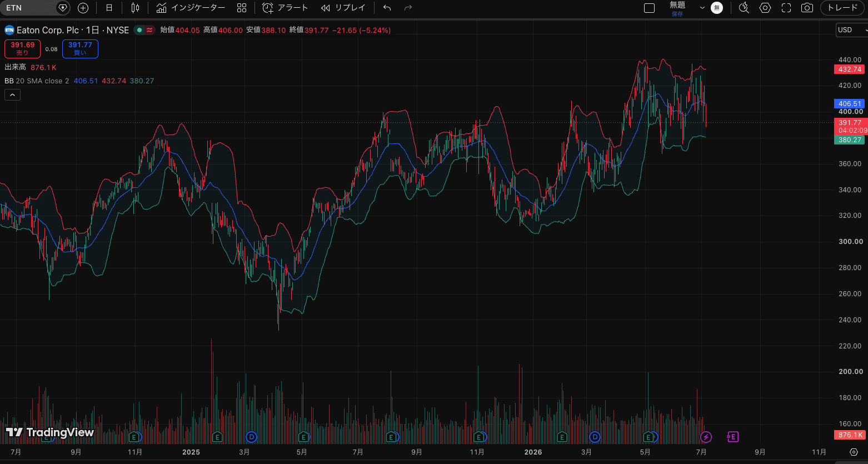The image size is (868, 464).
Task: Open the 無 user avatar menu
Action: [717, 8]
